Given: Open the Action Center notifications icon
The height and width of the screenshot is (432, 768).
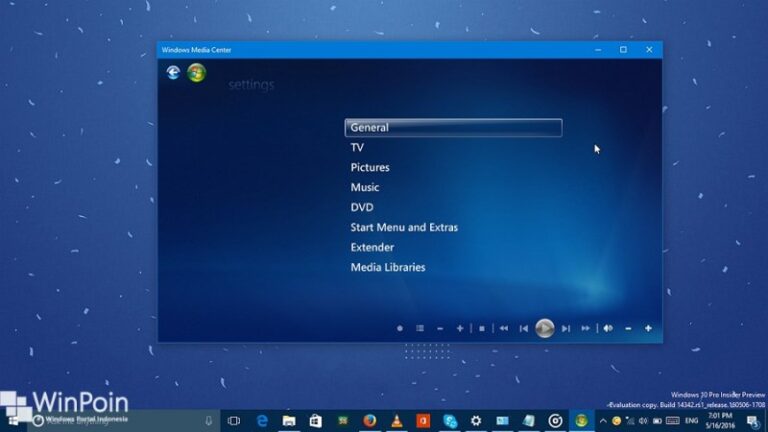Looking at the screenshot, I should coord(753,421).
